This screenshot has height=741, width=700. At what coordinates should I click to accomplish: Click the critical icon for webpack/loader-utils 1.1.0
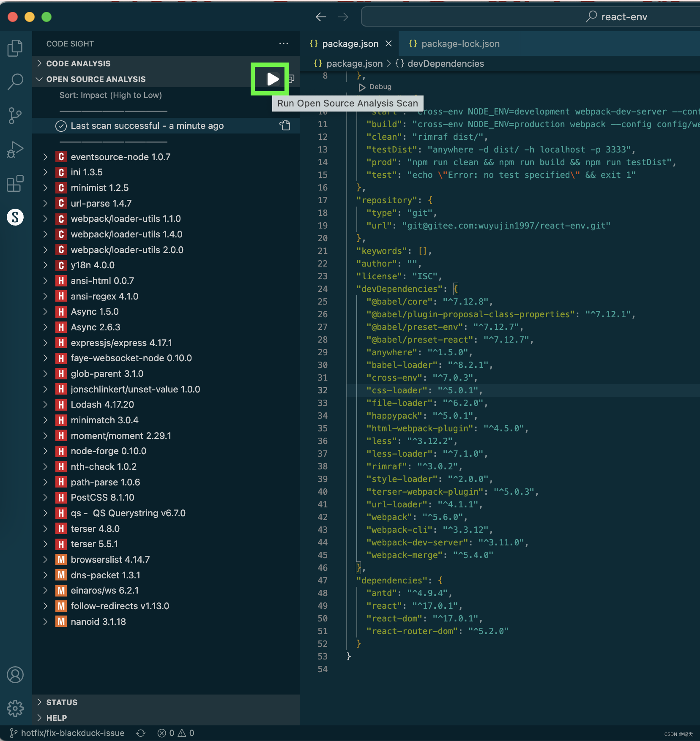[61, 219]
